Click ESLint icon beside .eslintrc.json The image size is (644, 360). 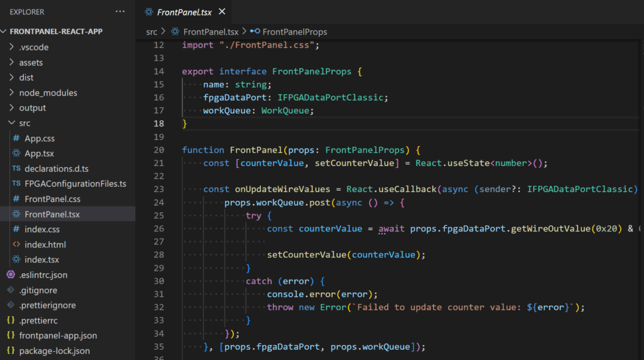11,274
